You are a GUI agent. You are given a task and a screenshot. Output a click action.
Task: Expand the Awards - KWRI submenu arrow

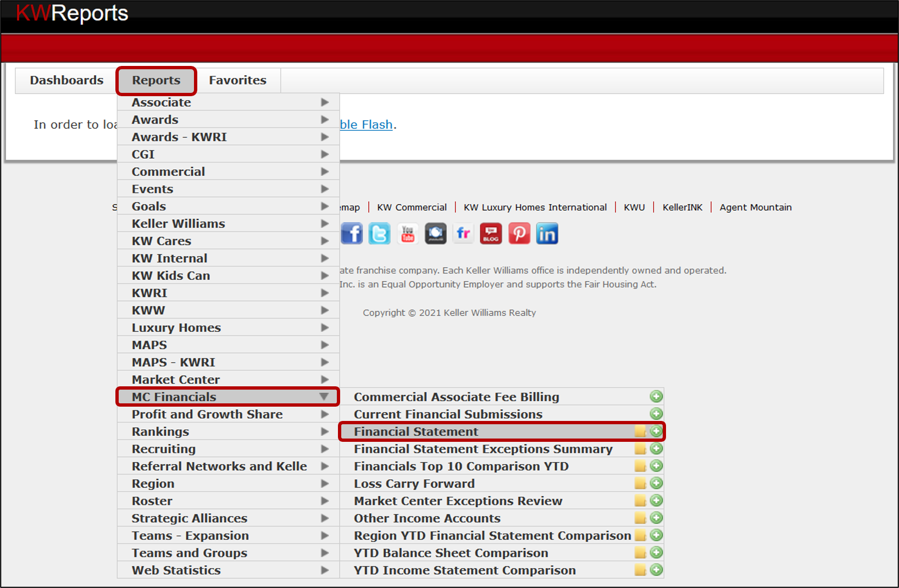point(325,137)
